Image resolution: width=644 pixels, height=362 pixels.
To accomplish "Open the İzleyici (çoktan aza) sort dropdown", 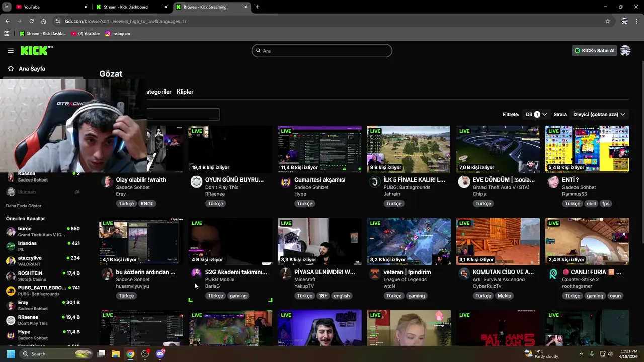I will 599,114.
